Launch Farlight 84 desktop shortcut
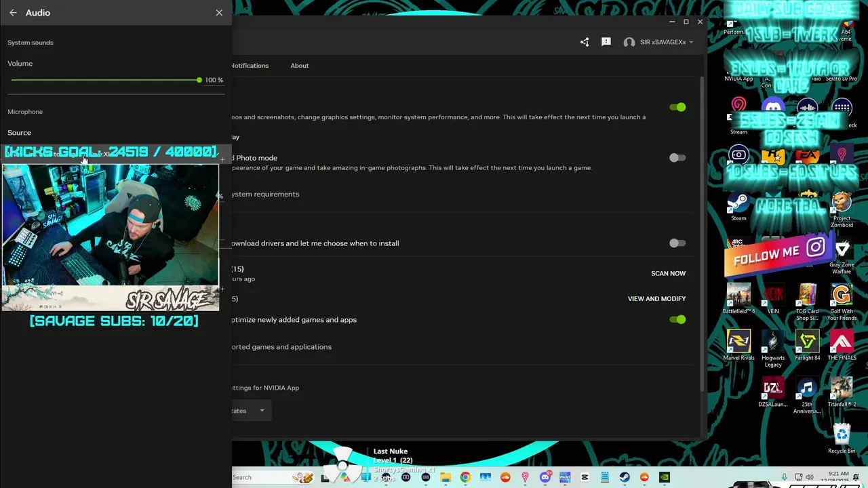 click(x=807, y=345)
